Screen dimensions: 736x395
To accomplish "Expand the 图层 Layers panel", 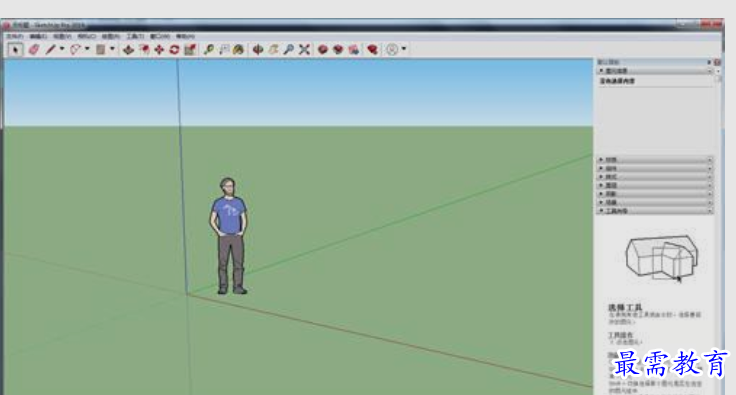I will [655, 185].
